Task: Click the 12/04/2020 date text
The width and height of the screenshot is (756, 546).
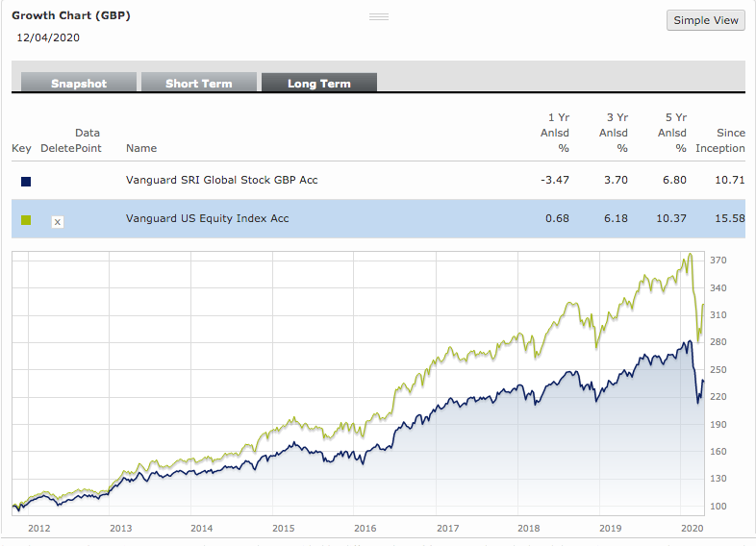Action: 48,38
